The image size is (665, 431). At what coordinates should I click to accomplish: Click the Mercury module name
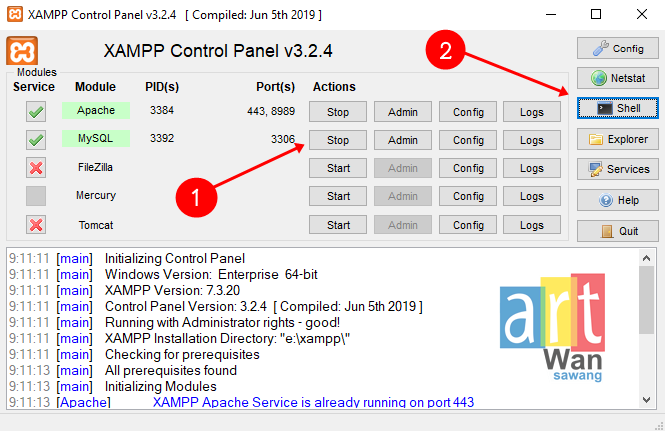[96, 195]
